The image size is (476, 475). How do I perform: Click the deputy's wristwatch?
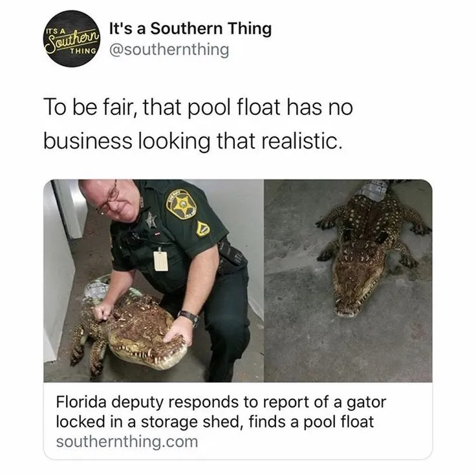pyautogui.click(x=189, y=318)
